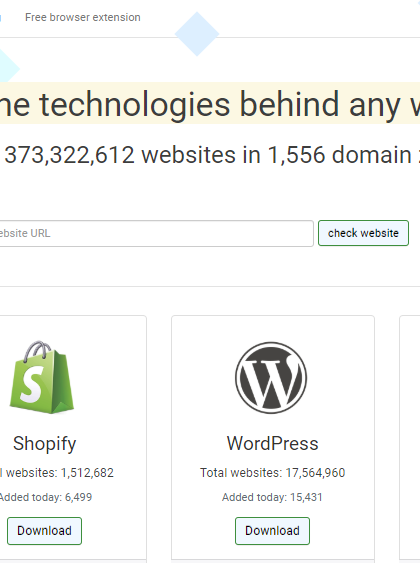The image size is (420, 563).
Task: Focus the website URL input field
Action: [x=157, y=233]
